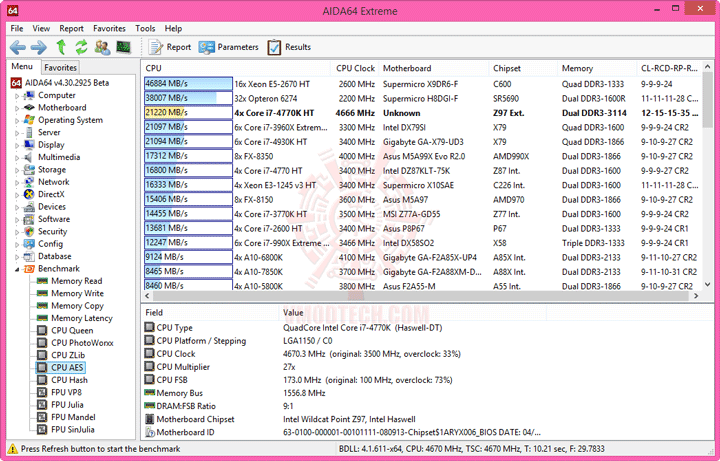The width and height of the screenshot is (720, 461).
Task: Expand the Database node
Action: tap(17, 257)
